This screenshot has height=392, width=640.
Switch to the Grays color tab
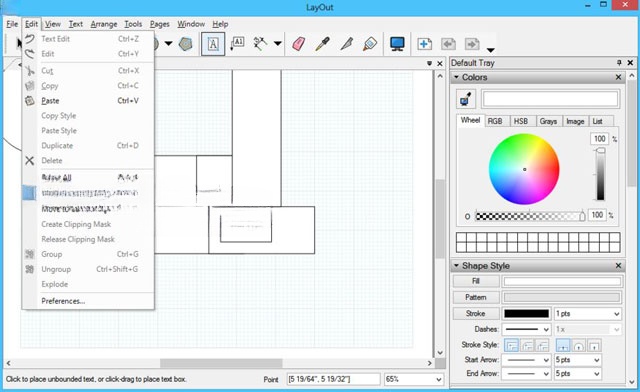548,121
